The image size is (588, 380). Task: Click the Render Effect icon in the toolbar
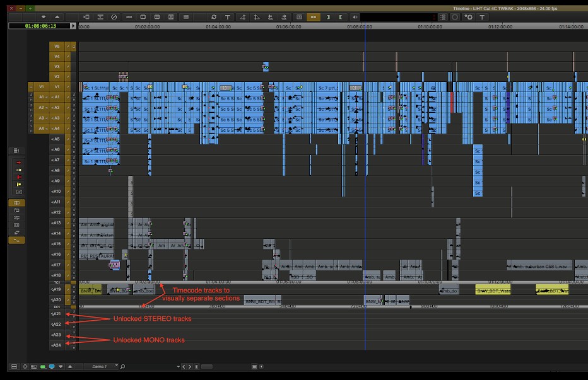coord(213,17)
